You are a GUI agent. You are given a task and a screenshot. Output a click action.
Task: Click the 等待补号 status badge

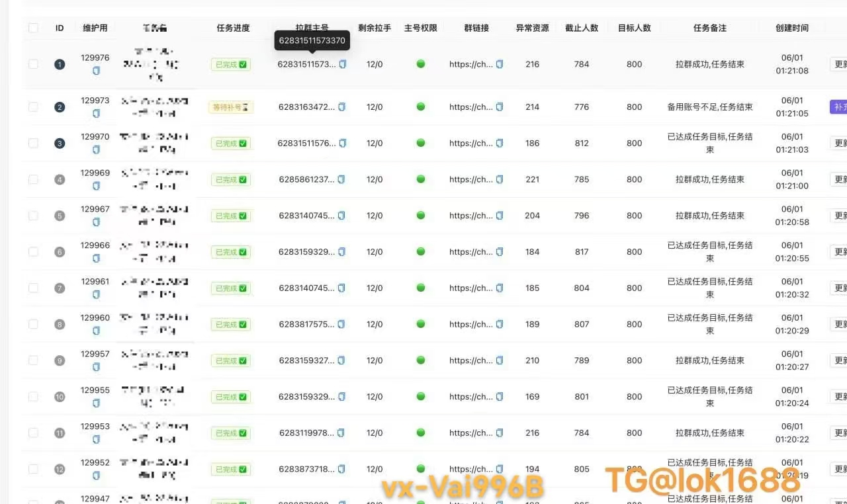231,107
